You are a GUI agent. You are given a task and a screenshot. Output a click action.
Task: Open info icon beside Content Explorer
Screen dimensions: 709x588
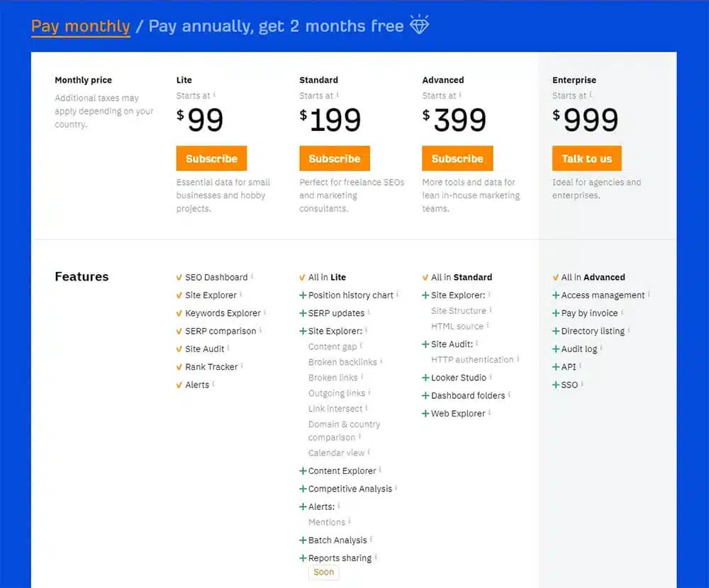380,470
